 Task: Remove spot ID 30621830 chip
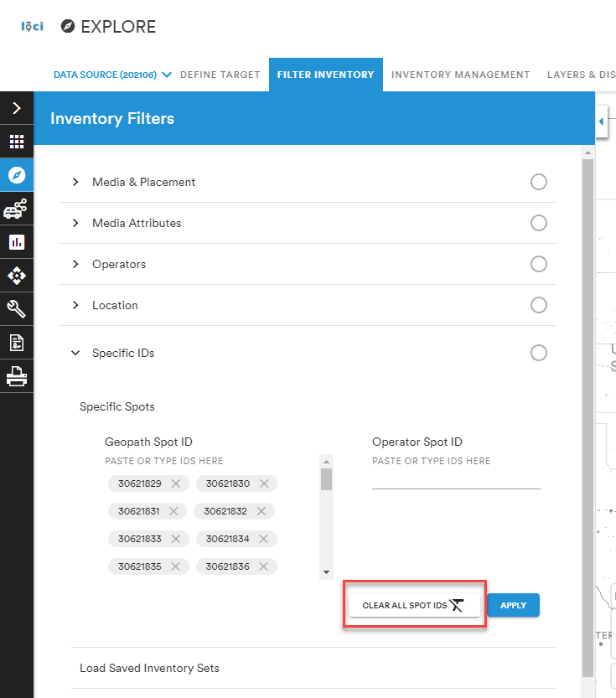tap(264, 483)
